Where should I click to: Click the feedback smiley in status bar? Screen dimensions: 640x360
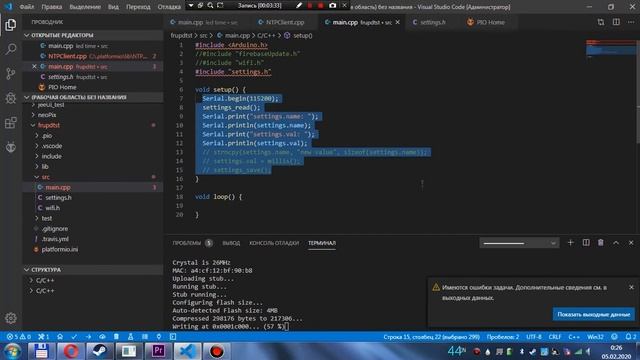point(614,337)
